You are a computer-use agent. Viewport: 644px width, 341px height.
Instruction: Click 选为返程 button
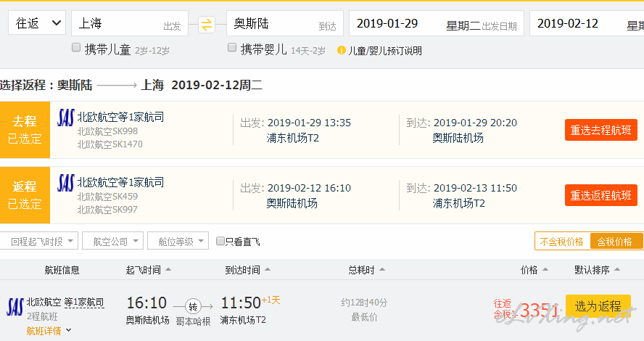[598, 306]
